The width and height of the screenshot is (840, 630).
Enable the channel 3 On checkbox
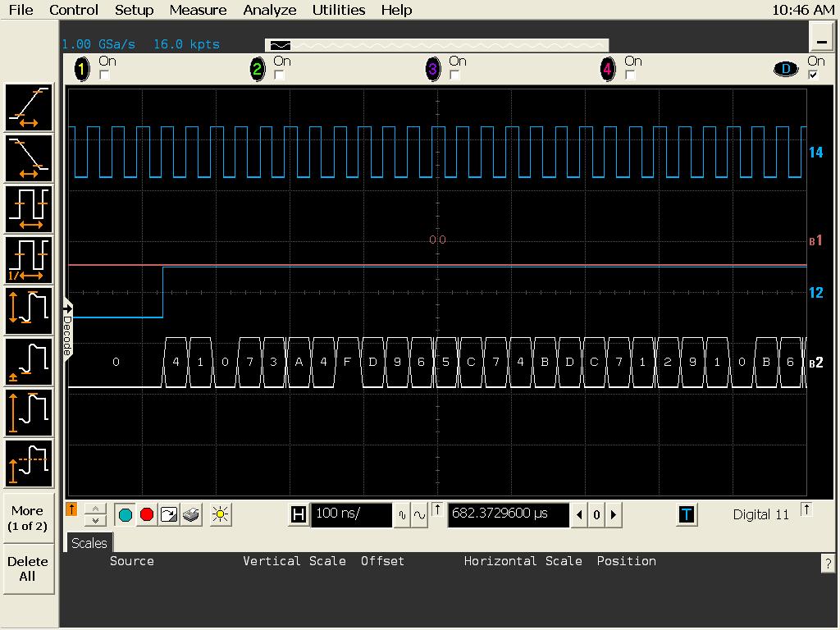[454, 75]
